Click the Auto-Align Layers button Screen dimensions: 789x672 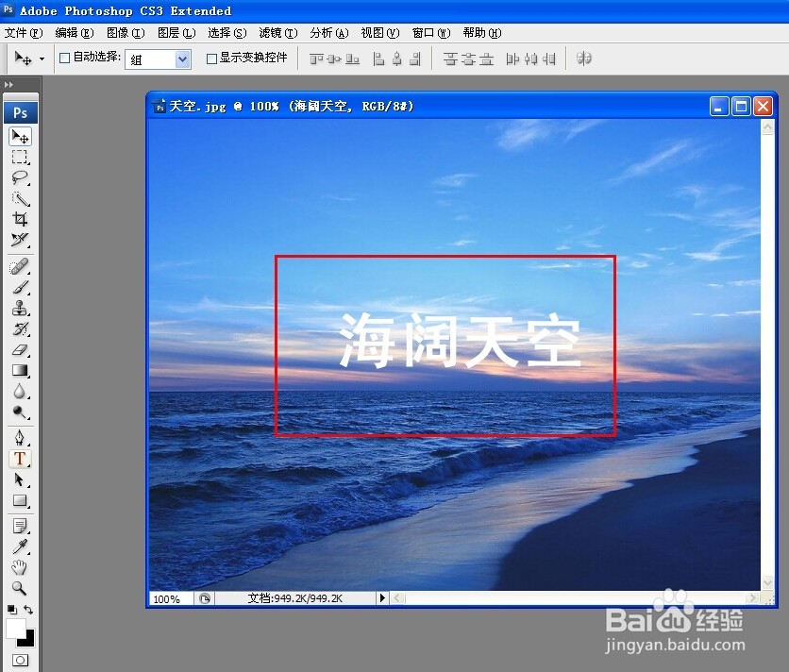coord(583,59)
